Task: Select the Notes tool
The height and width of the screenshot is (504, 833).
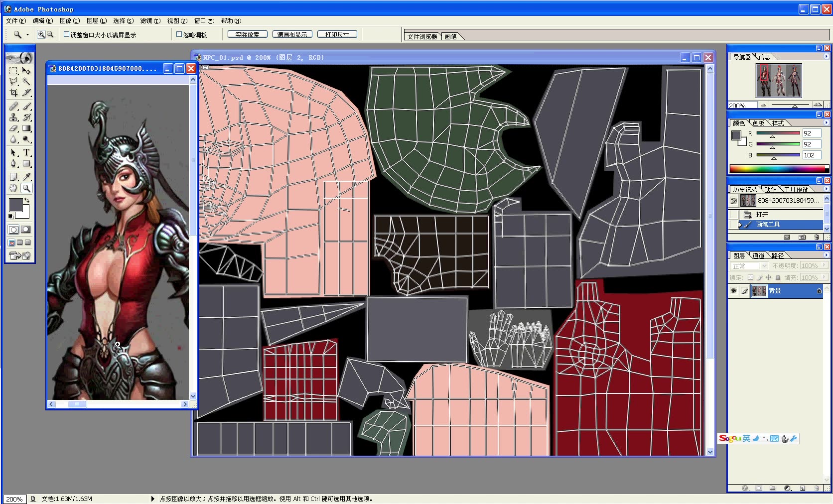Action: point(13,177)
